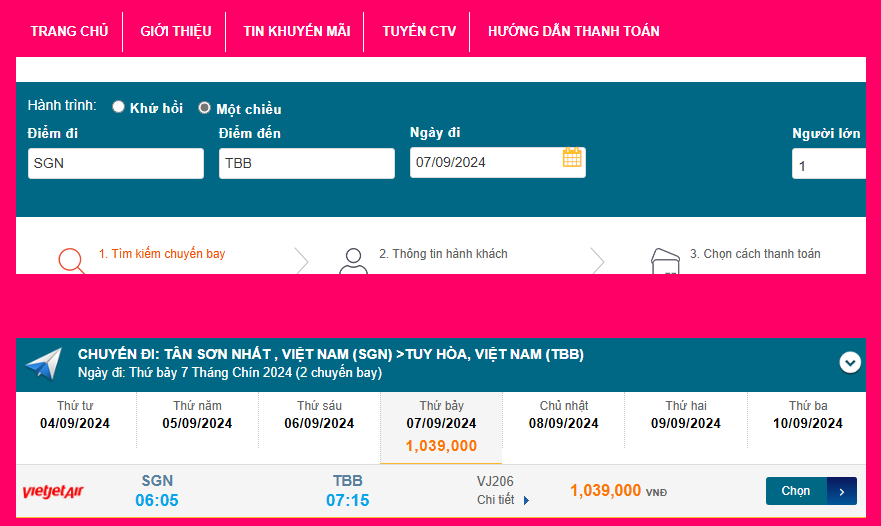881x526 pixels.
Task: Click the VietJet Air logo
Action: point(51,491)
